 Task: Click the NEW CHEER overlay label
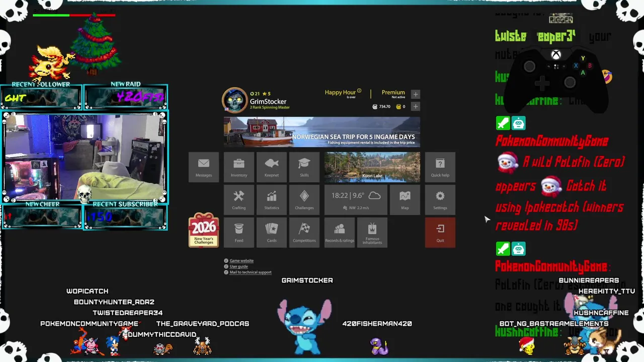click(42, 204)
